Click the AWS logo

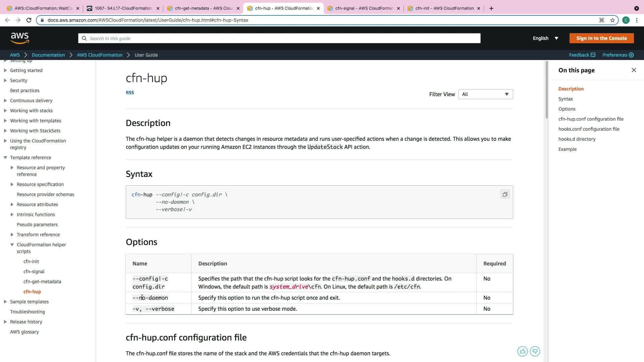[x=20, y=38]
